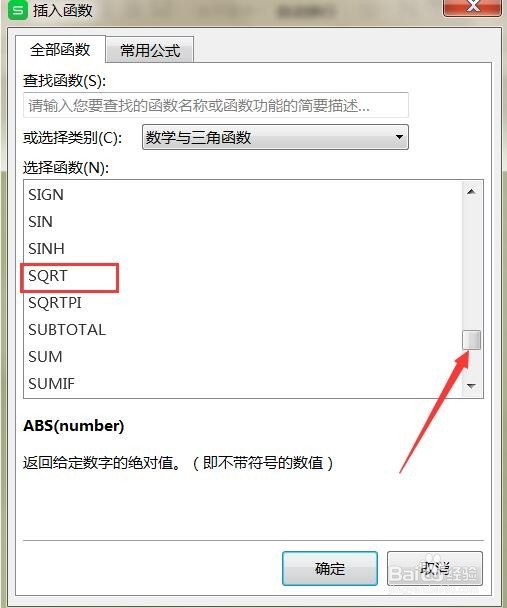The image size is (507, 608).
Task: Click the WPS spreadsheet icon in title bar
Action: click(18, 9)
